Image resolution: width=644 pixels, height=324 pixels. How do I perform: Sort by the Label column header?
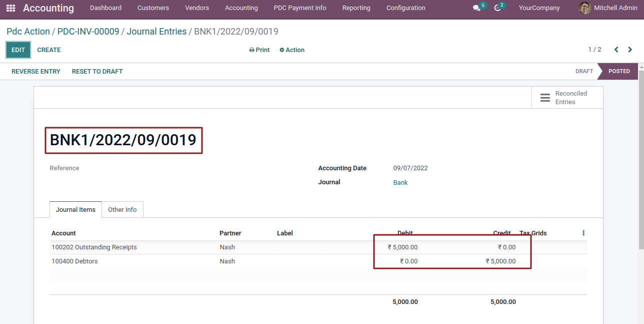(x=285, y=233)
